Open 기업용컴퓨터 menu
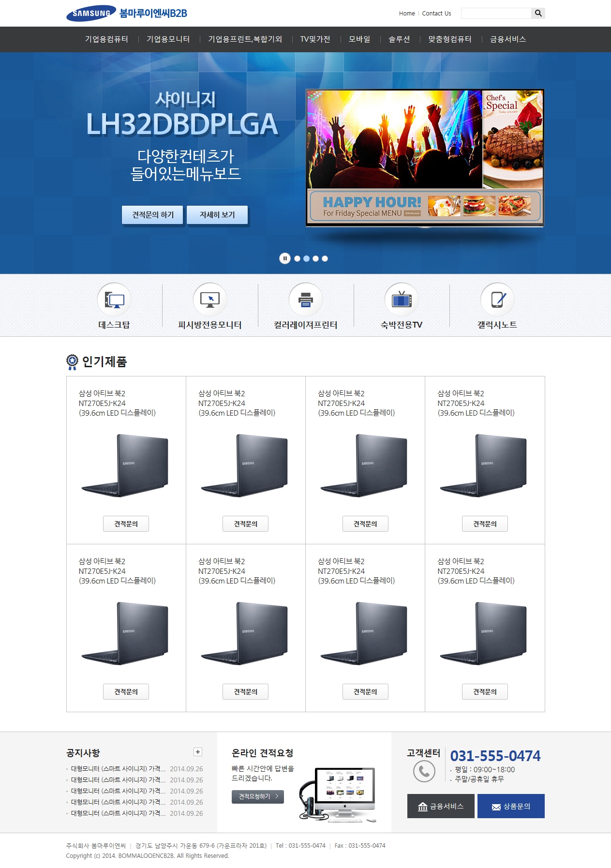Image resolution: width=611 pixels, height=868 pixels. [x=106, y=39]
